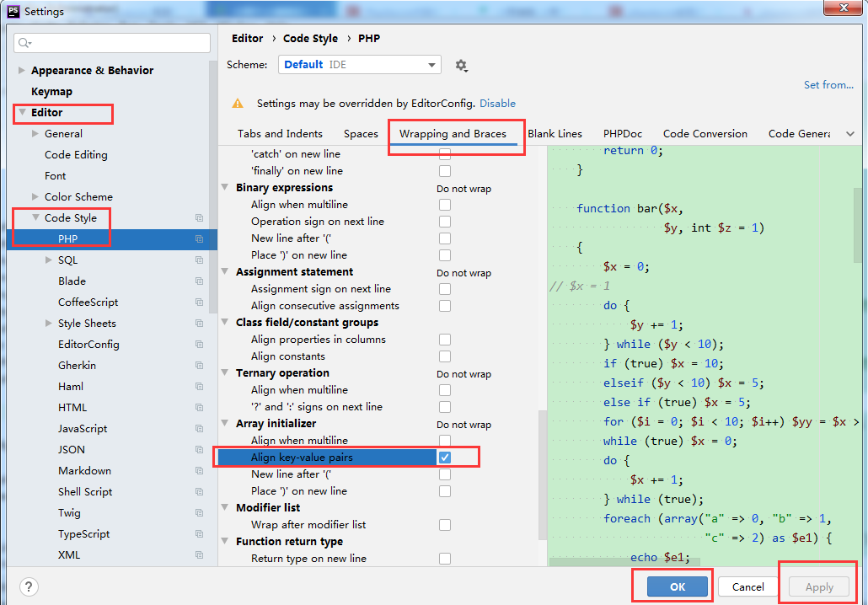Check Assignment sign on next line
The width and height of the screenshot is (868, 605).
444,289
